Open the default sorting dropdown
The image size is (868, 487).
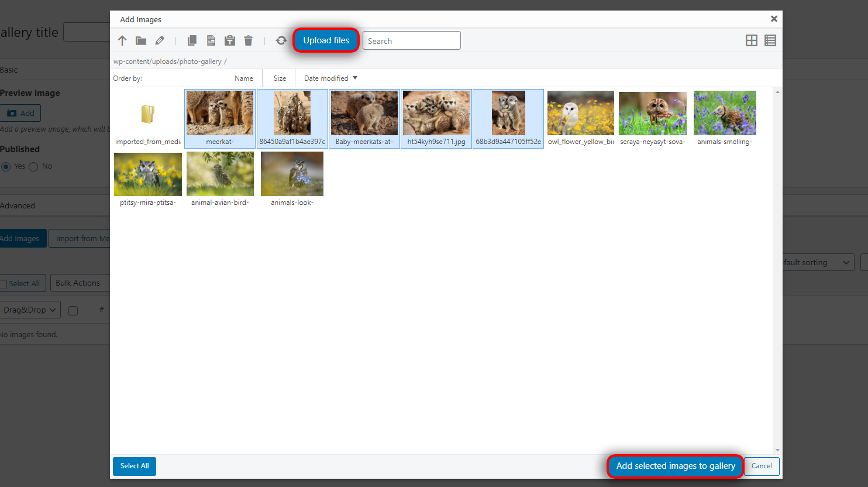pos(818,262)
